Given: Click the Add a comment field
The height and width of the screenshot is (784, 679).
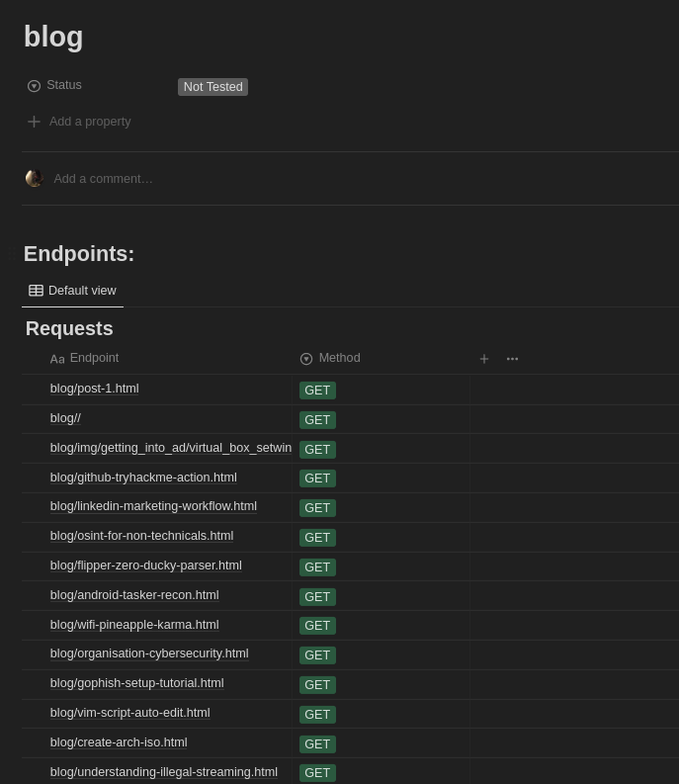Looking at the screenshot, I should coord(104,179).
